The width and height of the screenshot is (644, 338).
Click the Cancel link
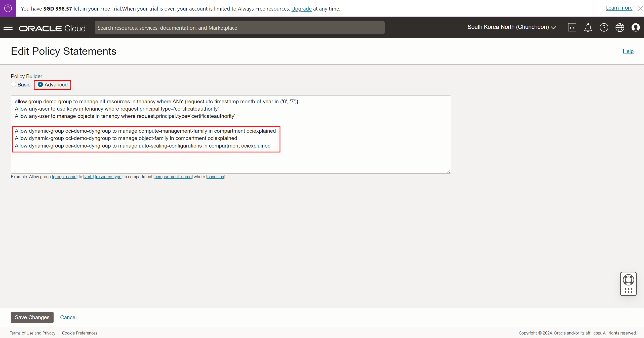click(x=68, y=317)
